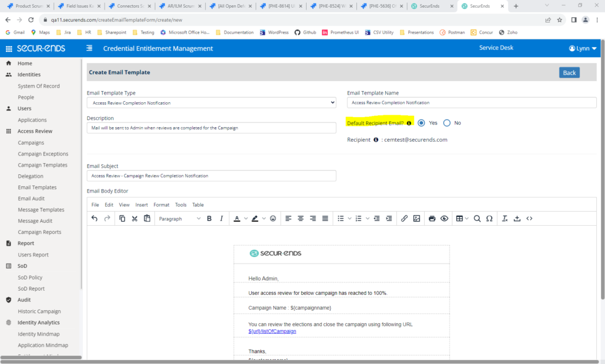The height and width of the screenshot is (364, 605).
Task: Expand text color dropdown arrow
Action: click(x=246, y=219)
